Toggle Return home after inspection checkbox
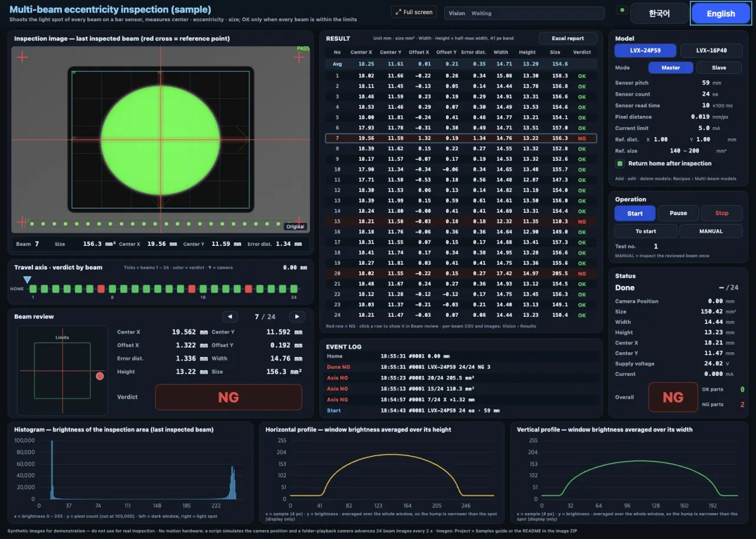This screenshot has height=539, width=756. [620, 164]
